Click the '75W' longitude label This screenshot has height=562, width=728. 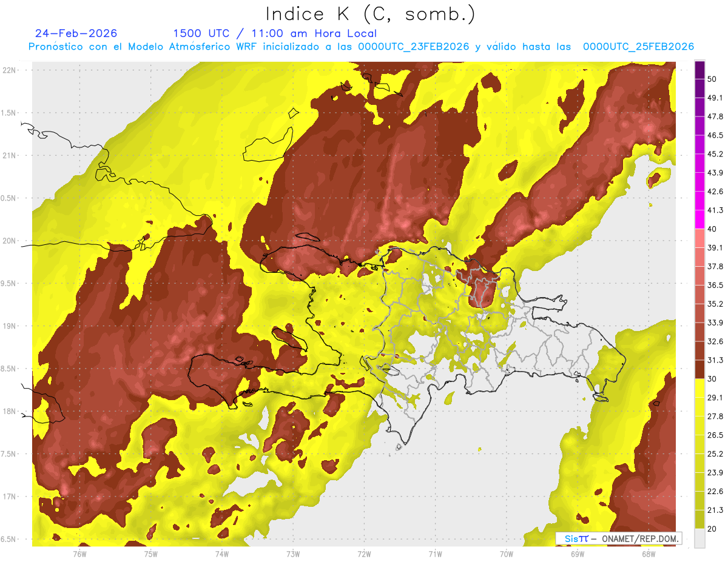click(x=151, y=554)
